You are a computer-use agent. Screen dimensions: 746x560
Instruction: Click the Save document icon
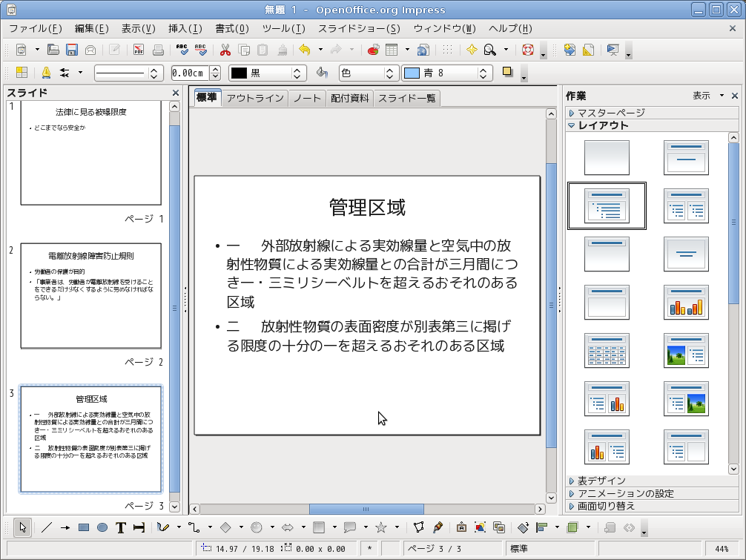click(72, 50)
